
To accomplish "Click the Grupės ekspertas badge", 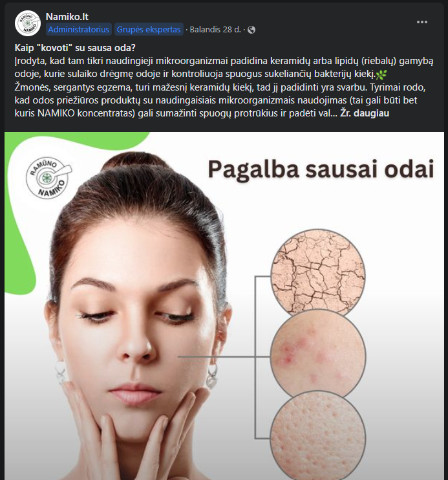I will click(x=149, y=29).
